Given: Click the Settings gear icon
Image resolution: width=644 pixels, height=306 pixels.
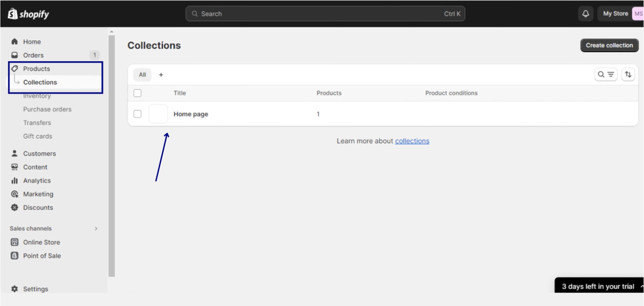Looking at the screenshot, I should (14, 289).
